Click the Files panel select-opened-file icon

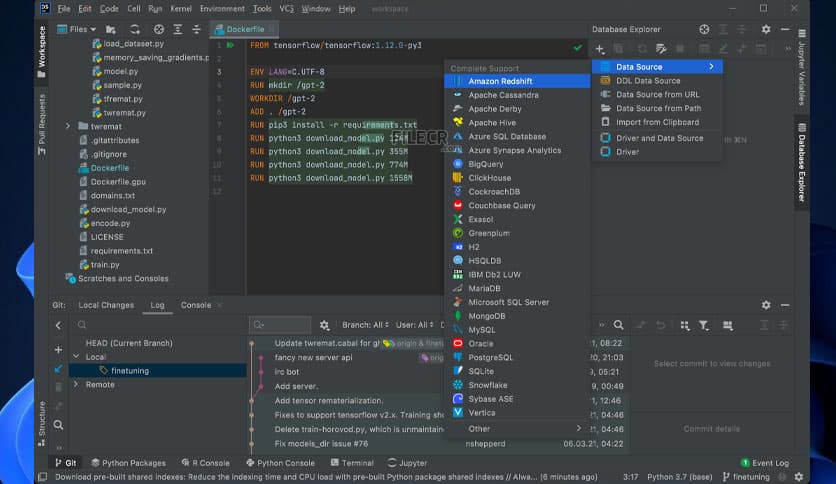point(159,29)
